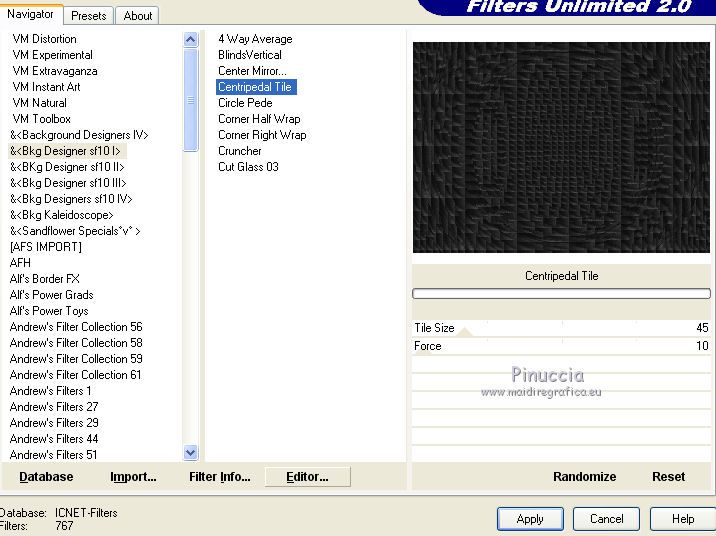Viewport: 716px width, 536px height.
Task: Click Filter Info
Action: point(220,477)
